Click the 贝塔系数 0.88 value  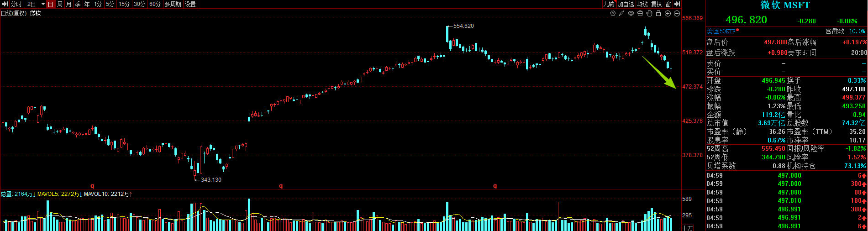tap(779, 166)
